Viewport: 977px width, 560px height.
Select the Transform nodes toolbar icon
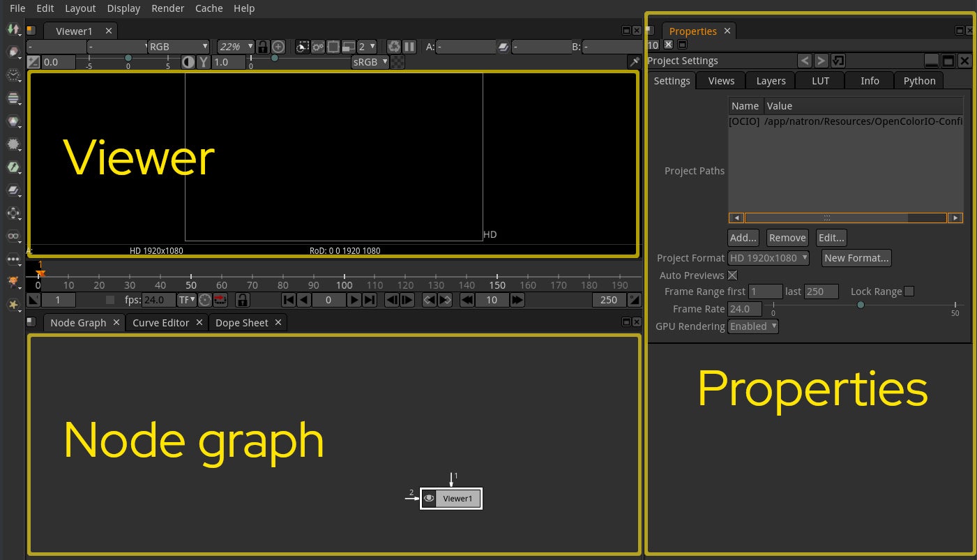pos(14,213)
